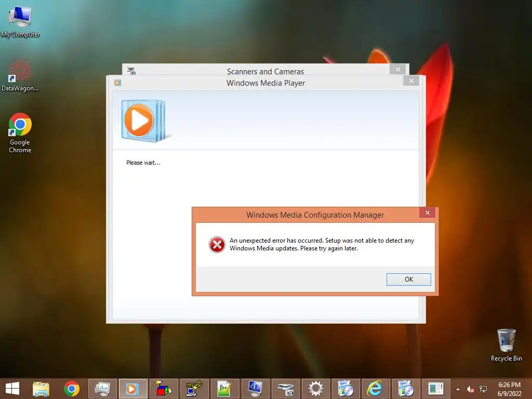Switch to the keys and computer taskbar app
The height and width of the screenshot is (399, 532).
point(194,389)
